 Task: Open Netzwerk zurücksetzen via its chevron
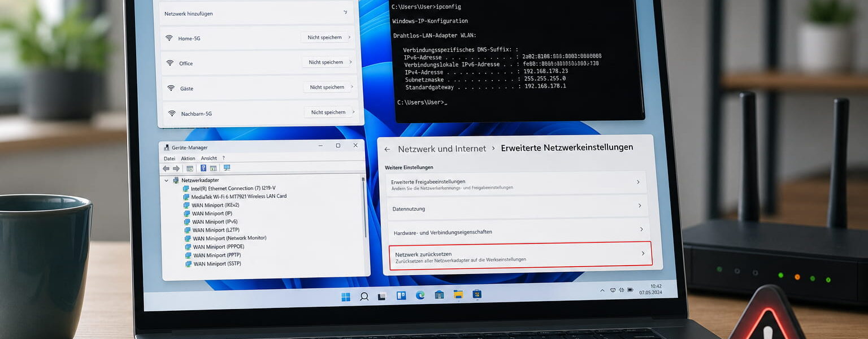[643, 254]
